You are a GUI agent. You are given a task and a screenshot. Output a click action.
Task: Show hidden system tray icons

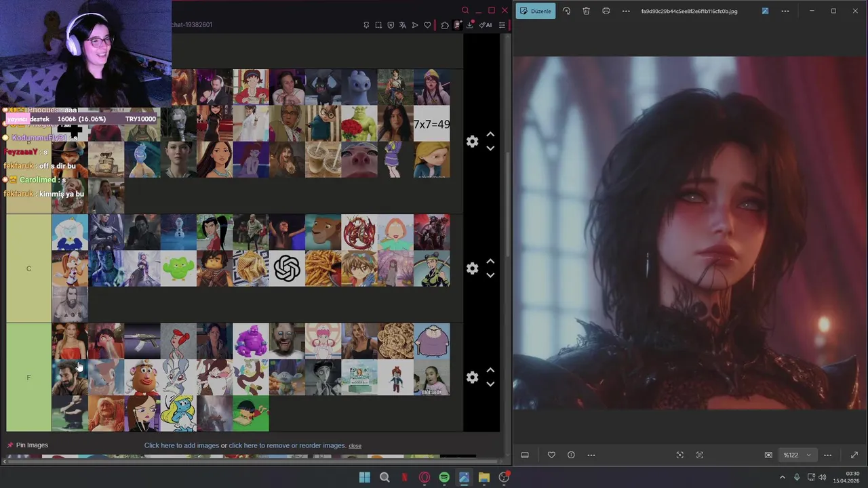pos(783,477)
